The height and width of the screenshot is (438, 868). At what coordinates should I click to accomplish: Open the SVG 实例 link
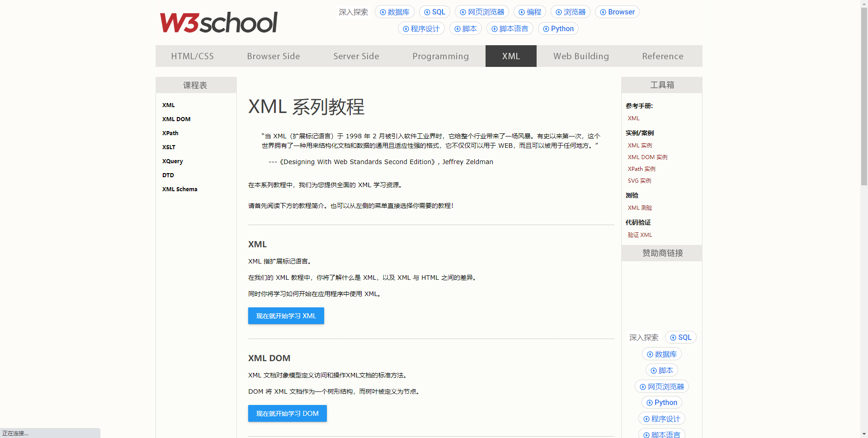[639, 181]
